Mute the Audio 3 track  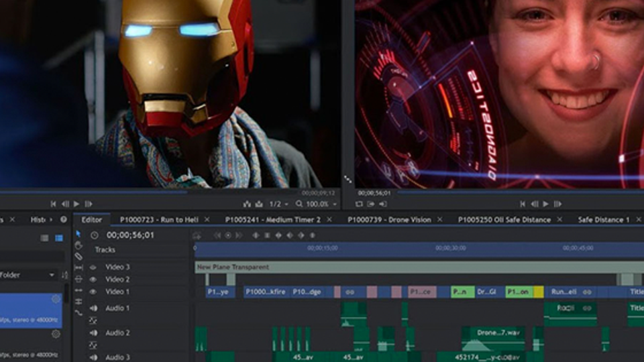pos(94,357)
